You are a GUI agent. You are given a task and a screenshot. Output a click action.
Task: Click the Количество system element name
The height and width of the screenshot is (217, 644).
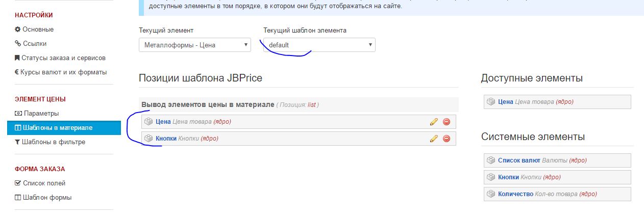point(515,194)
